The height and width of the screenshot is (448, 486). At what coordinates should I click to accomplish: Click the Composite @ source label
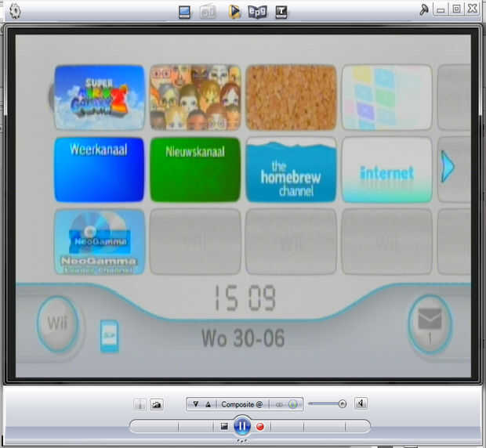click(x=241, y=404)
